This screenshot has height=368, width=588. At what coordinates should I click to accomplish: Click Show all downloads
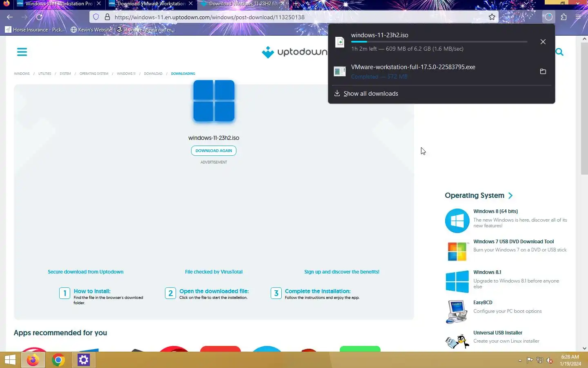click(x=371, y=94)
